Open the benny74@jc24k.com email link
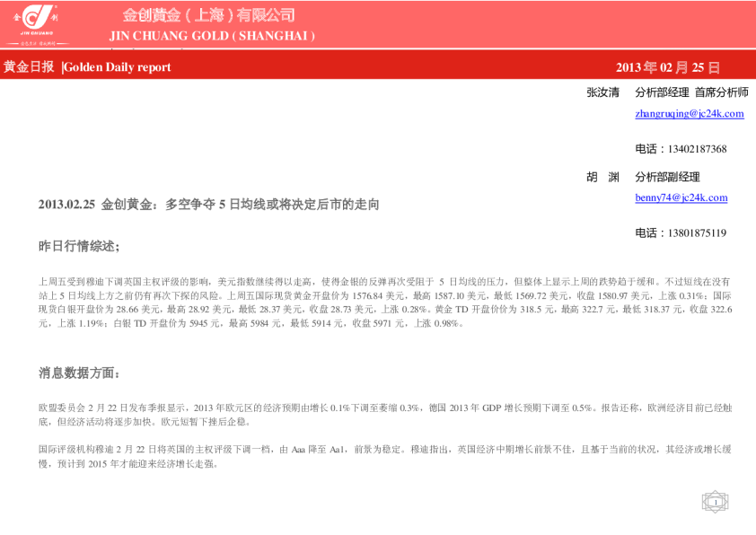Viewport: 756px width, 535px height. [x=681, y=197]
